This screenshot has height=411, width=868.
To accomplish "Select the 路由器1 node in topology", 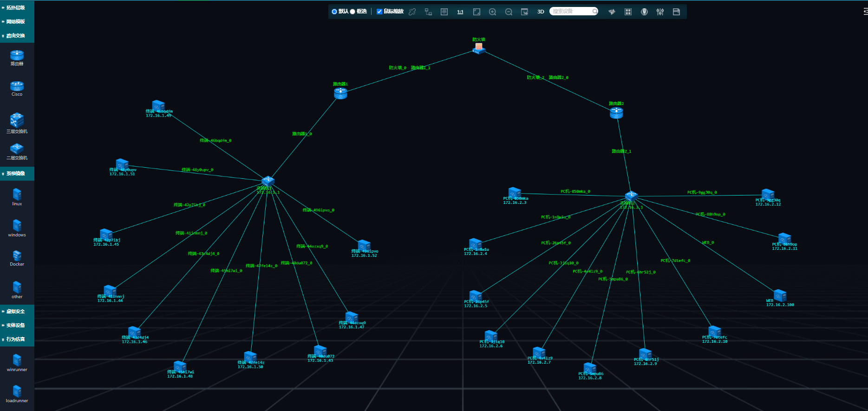I will click(x=340, y=93).
